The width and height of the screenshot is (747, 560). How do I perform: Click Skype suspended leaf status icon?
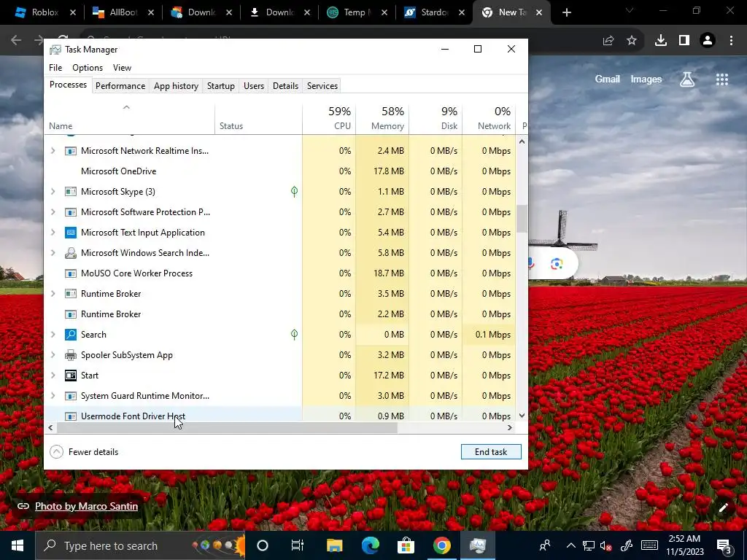coord(295,192)
